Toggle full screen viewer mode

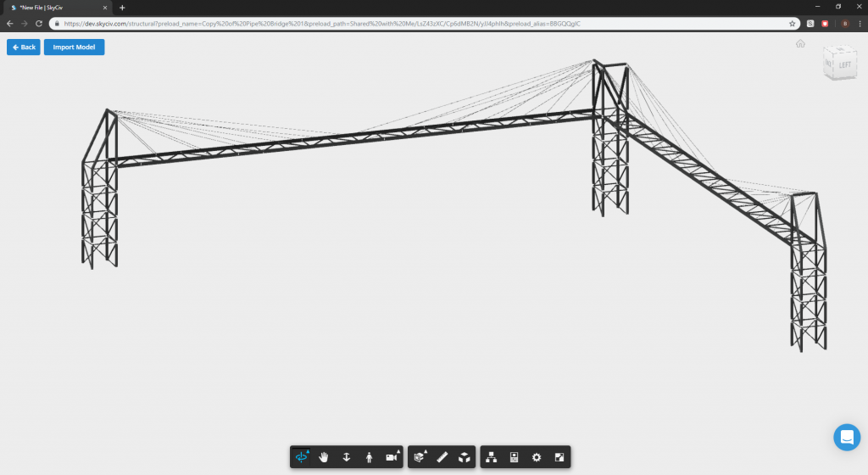[x=559, y=457]
